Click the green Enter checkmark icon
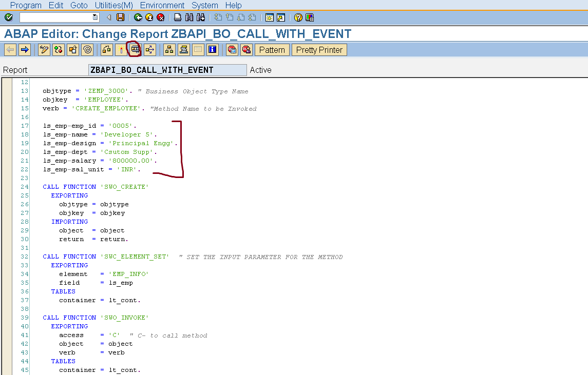The width and height of the screenshot is (588, 375). pos(8,17)
